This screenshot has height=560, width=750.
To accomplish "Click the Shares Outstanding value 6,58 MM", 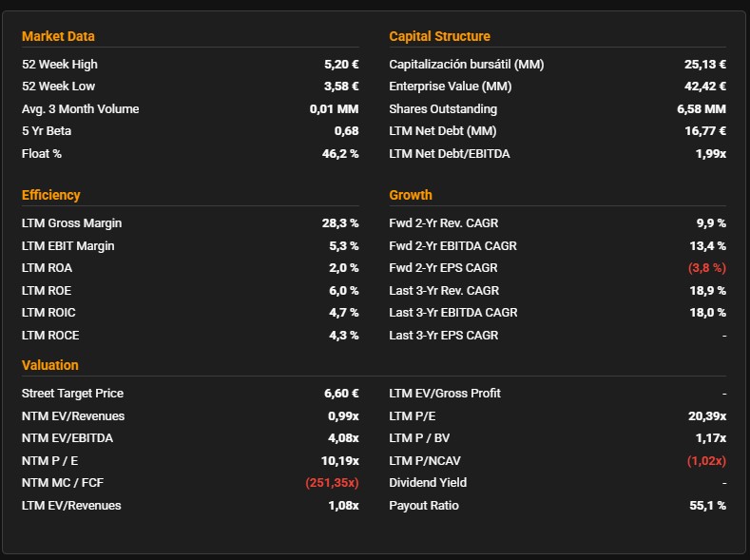I will pyautogui.click(x=701, y=109).
